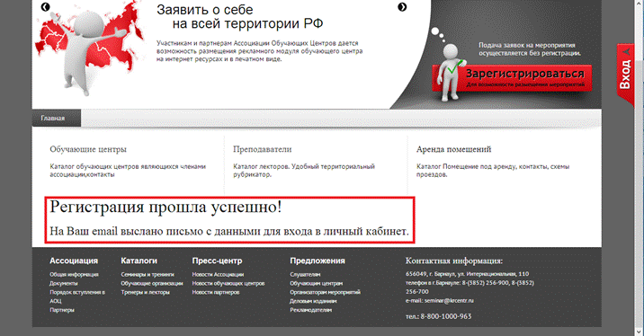Open footer link Обучающие организации

click(151, 284)
